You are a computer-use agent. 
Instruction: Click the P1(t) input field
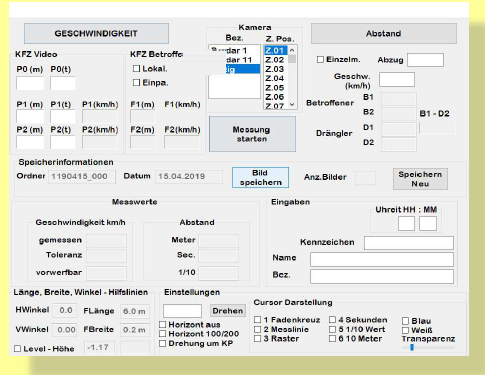pos(63,117)
